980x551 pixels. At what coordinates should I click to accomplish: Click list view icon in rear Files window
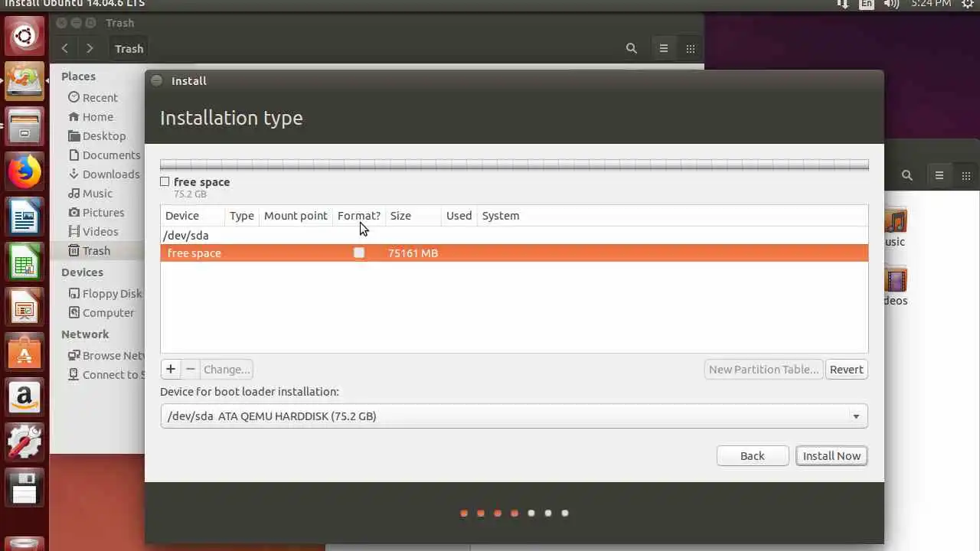point(939,175)
